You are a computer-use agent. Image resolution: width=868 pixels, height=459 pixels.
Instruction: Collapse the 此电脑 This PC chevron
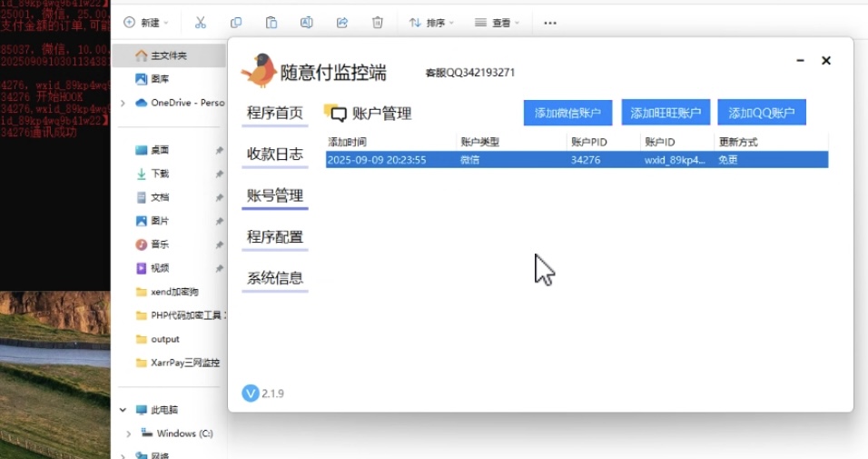pyautogui.click(x=123, y=410)
